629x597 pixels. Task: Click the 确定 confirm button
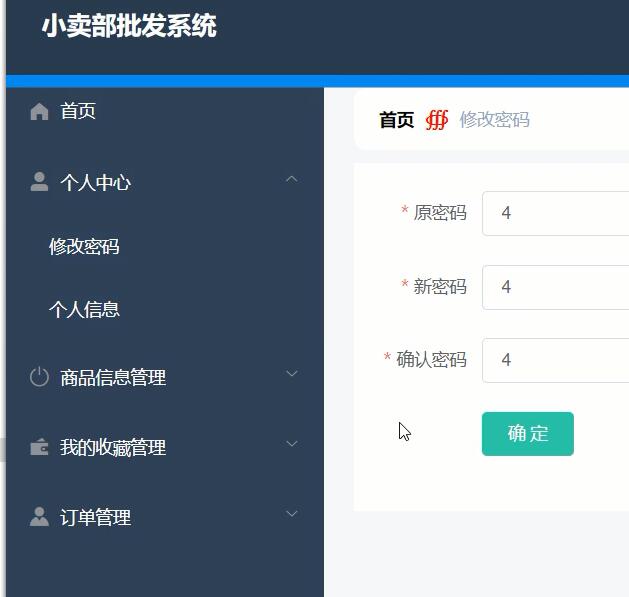[x=528, y=434]
